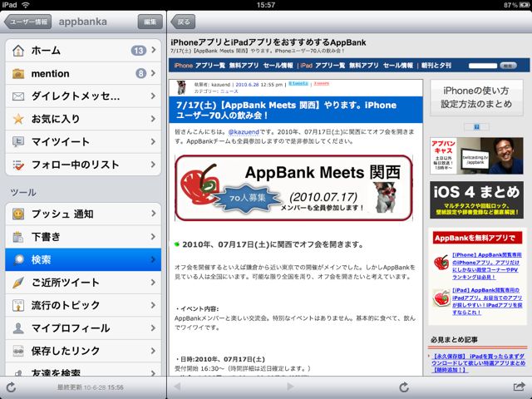Image resolution: width=532 pixels, height=399 pixels.
Task: Tap the saved links (保存したリンク) chain icon
Action: 18,351
